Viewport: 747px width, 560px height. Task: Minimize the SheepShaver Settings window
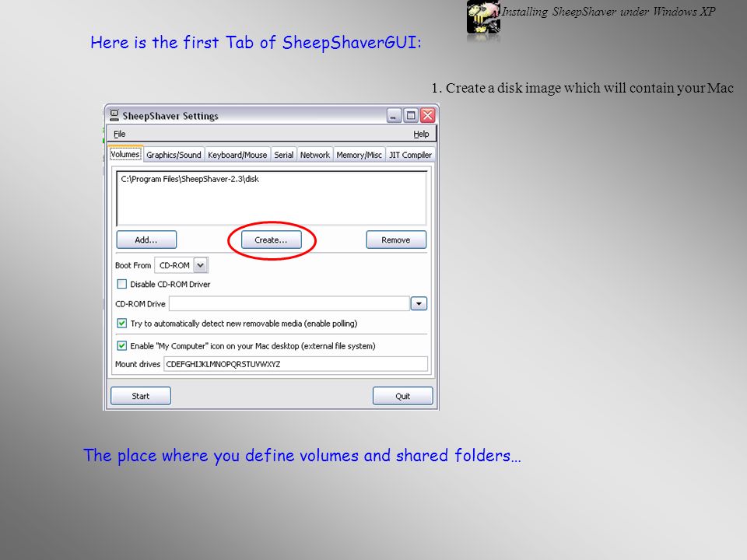[x=394, y=116]
